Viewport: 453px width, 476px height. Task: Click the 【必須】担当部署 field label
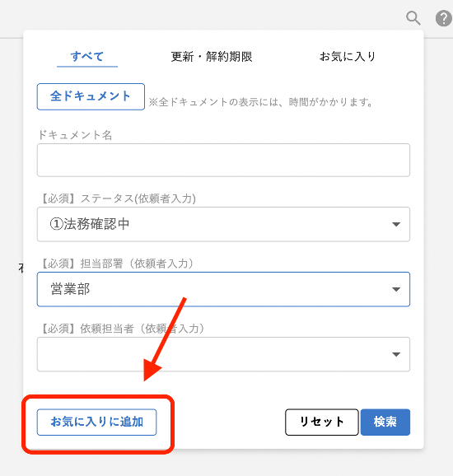tap(117, 264)
